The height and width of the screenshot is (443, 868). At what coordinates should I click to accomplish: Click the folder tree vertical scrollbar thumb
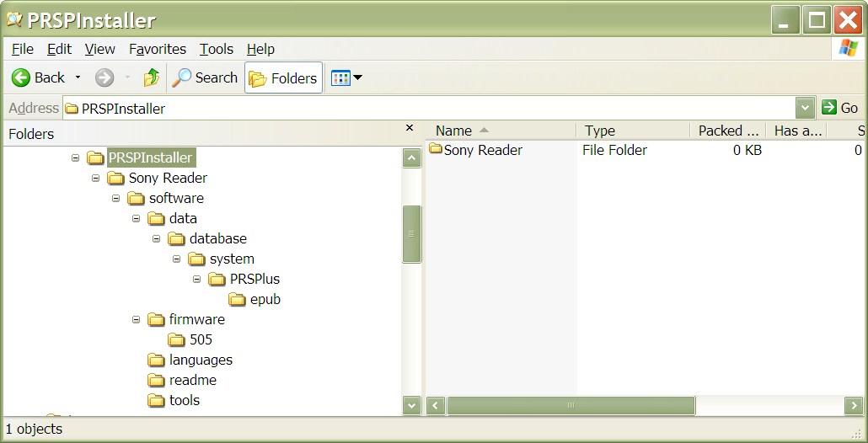[411, 234]
